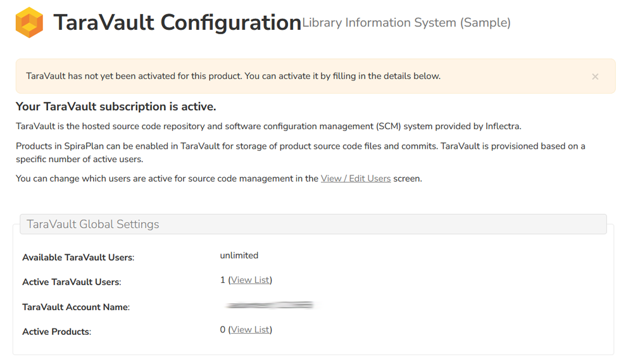Screen dimensions: 633x364
Task: Select the Library Information System (Sample) subtitle
Action: click(x=406, y=23)
